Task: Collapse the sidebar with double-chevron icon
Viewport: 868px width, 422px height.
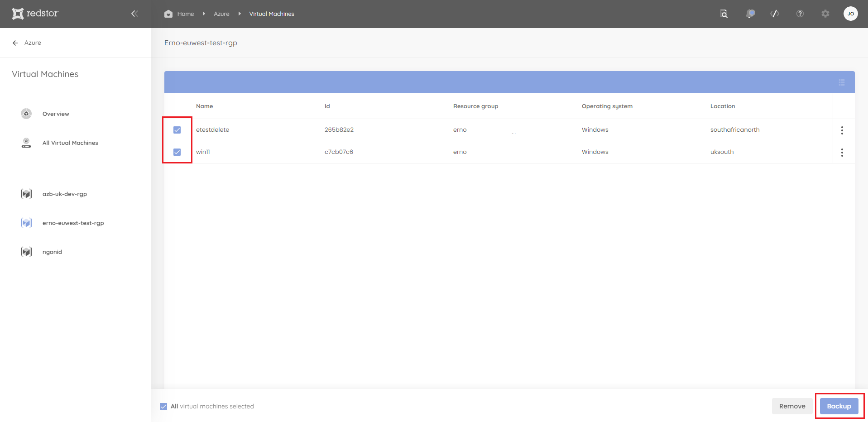Action: pyautogui.click(x=134, y=14)
